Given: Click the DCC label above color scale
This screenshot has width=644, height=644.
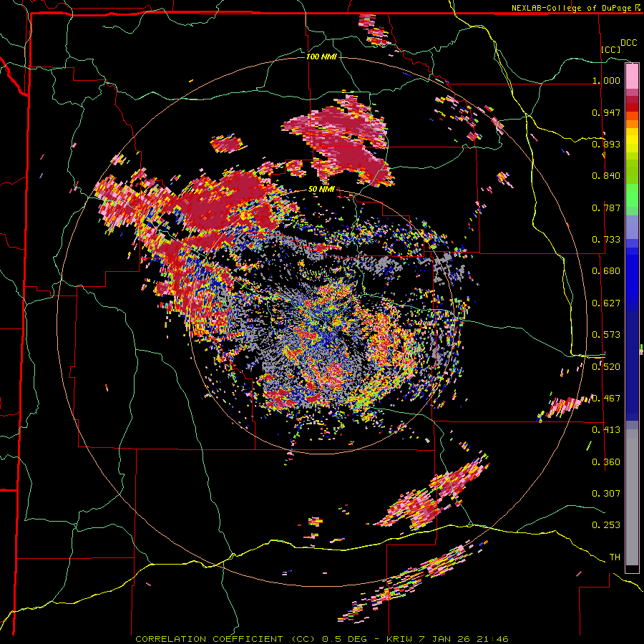Looking at the screenshot, I should coord(628,42).
